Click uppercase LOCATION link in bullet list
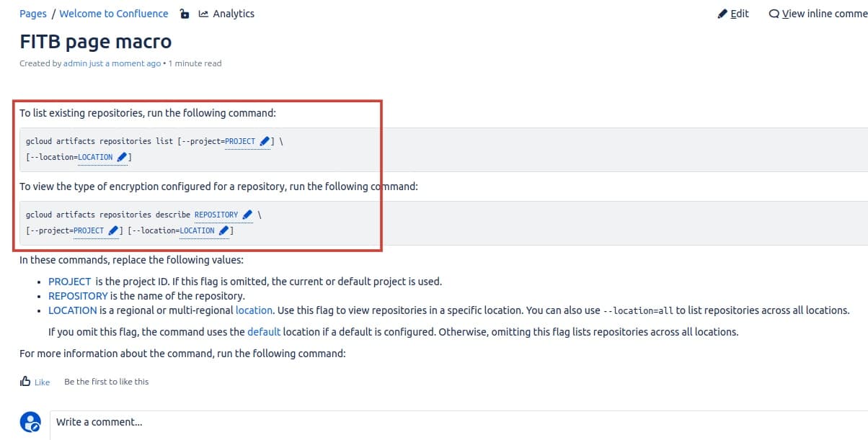The image size is (868, 440). click(72, 310)
